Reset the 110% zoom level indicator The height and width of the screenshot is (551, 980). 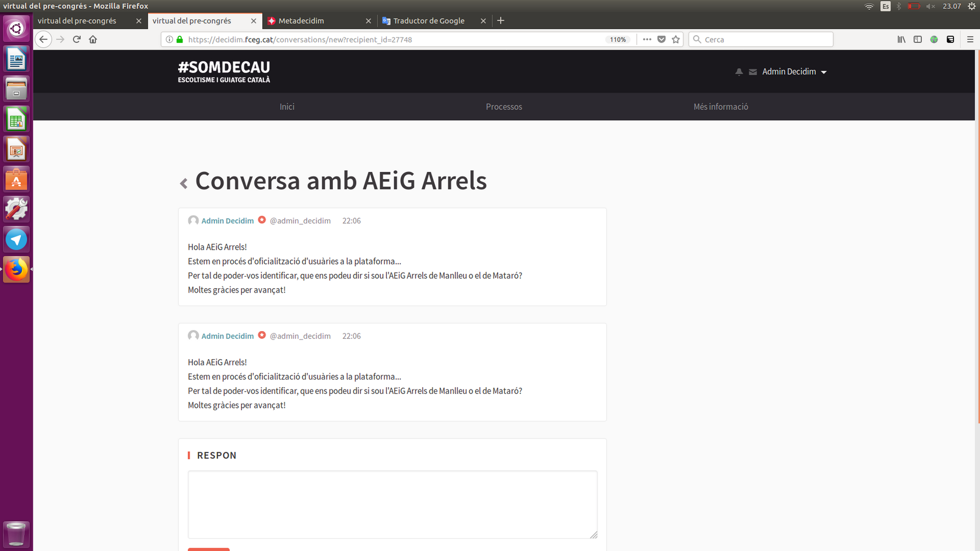(x=617, y=40)
